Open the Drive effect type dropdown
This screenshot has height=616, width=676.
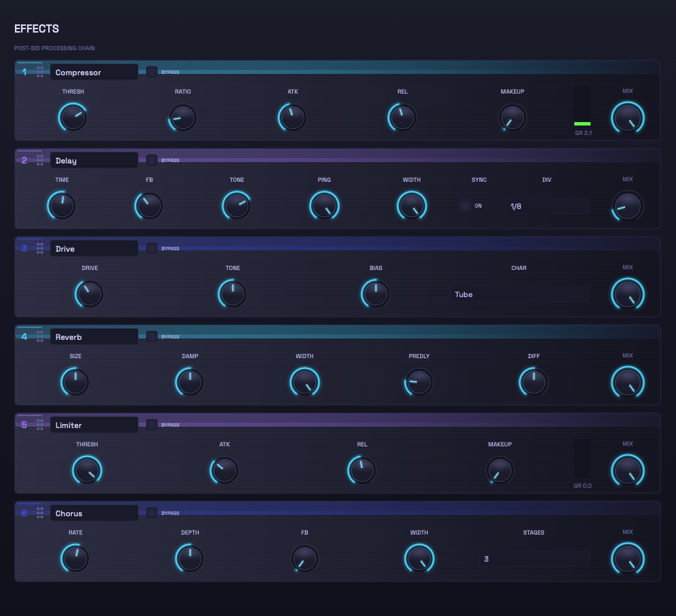[94, 248]
